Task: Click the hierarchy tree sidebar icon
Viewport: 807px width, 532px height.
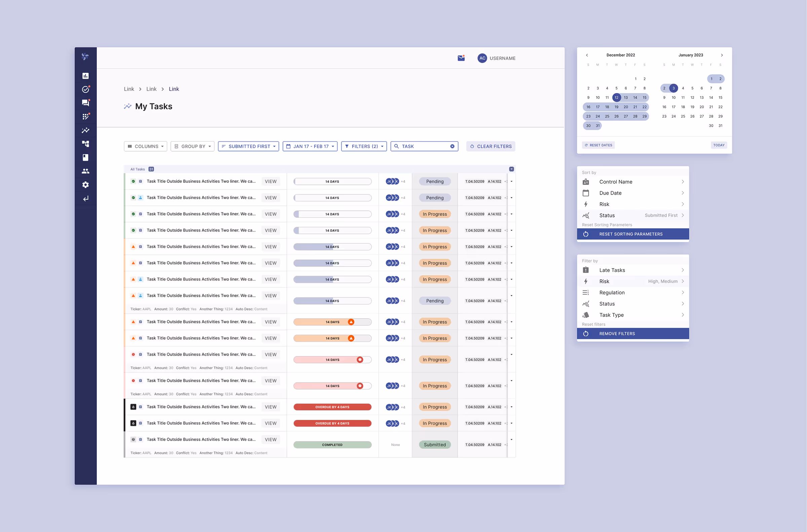Action: click(x=85, y=144)
